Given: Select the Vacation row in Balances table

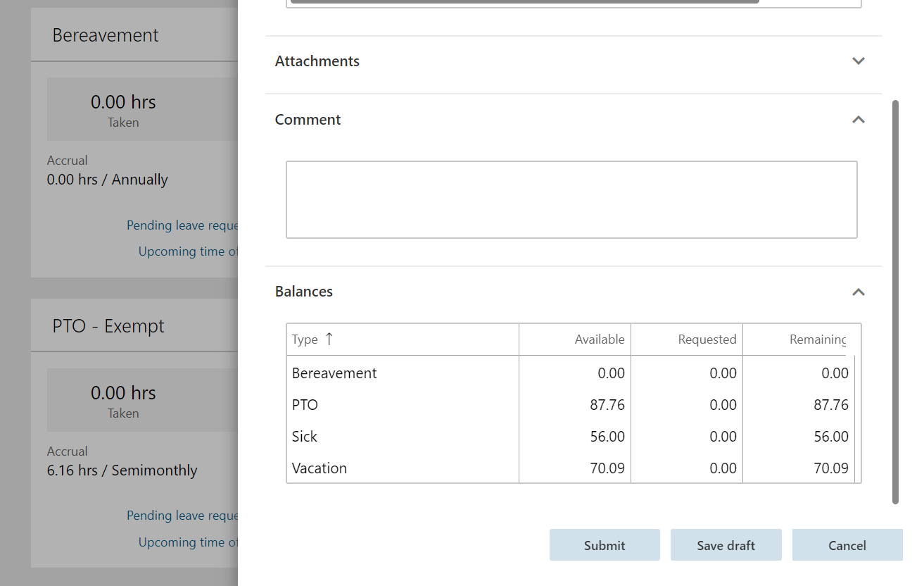Looking at the screenshot, I should (319, 468).
